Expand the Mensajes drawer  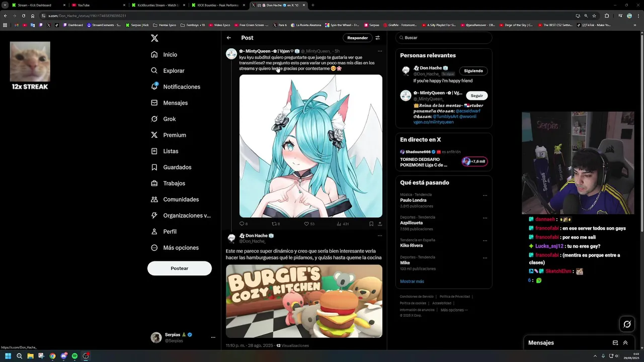pyautogui.click(x=625, y=343)
